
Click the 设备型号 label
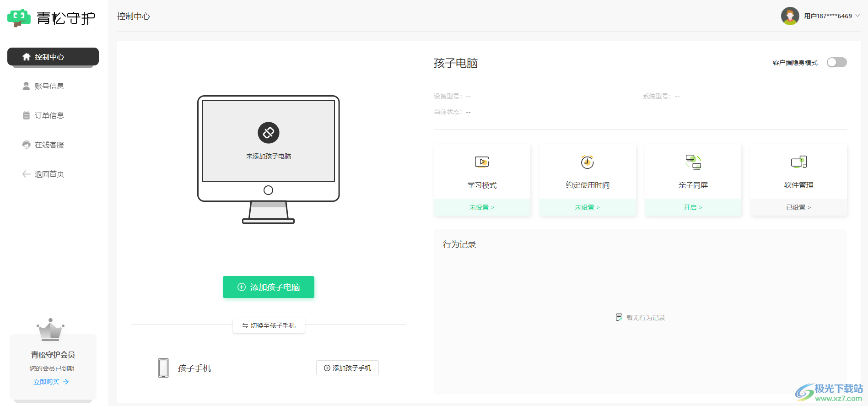click(x=448, y=96)
